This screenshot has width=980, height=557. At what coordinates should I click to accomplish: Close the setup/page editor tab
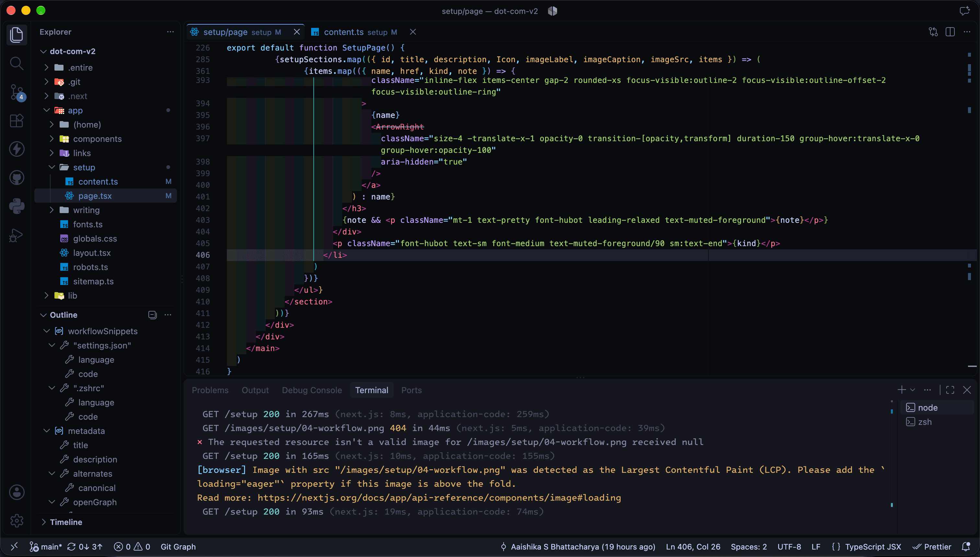pyautogui.click(x=297, y=32)
